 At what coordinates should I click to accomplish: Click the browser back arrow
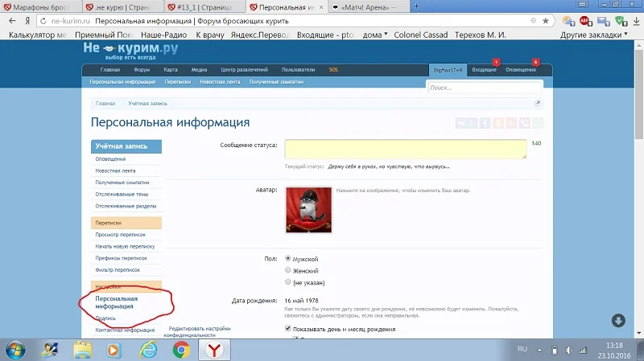(x=12, y=21)
